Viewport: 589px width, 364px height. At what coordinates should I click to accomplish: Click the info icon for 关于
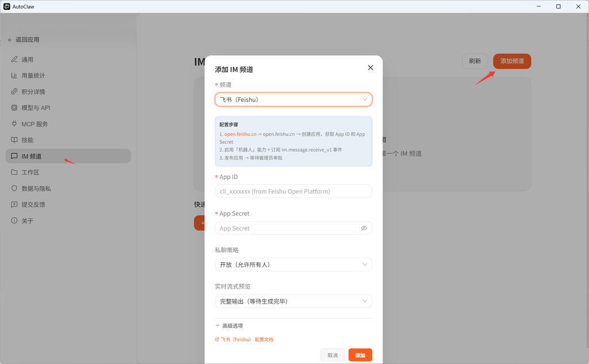pos(14,220)
